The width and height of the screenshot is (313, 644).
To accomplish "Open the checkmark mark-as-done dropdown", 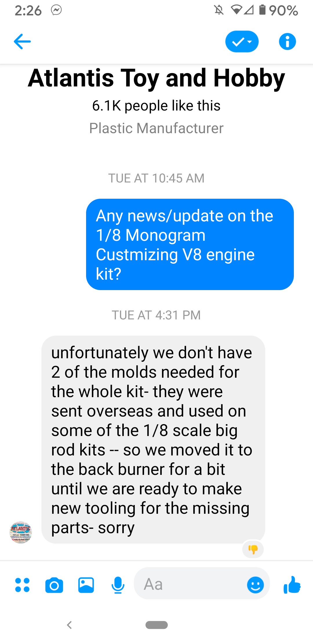I will point(242,41).
